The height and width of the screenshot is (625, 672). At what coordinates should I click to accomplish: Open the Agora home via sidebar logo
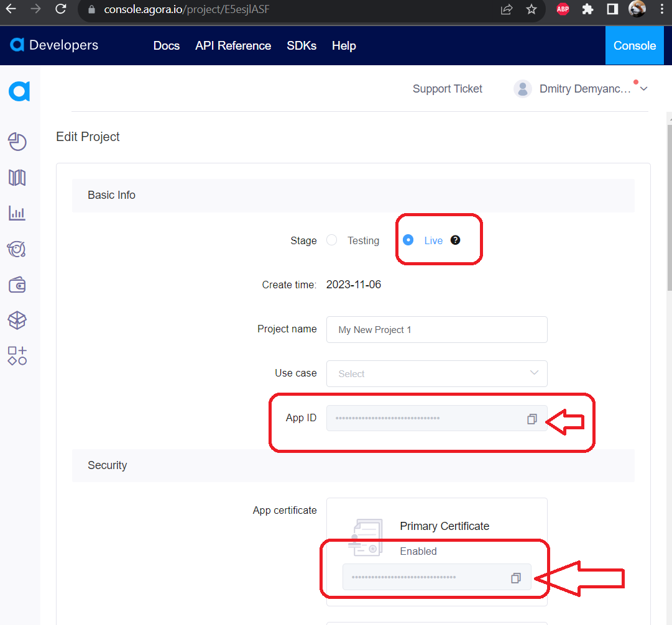coord(19,91)
